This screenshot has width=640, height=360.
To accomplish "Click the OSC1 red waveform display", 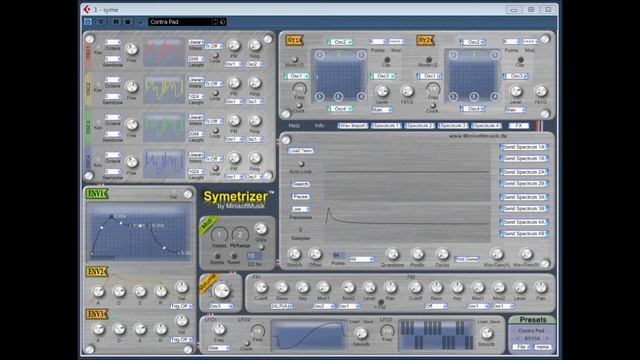I will click(x=164, y=52).
